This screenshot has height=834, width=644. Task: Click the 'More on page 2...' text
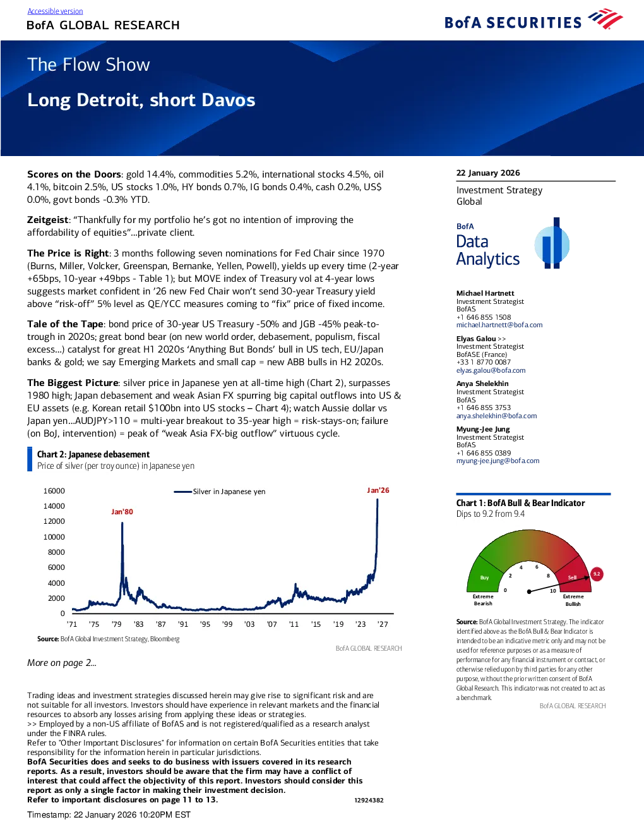point(62,663)
